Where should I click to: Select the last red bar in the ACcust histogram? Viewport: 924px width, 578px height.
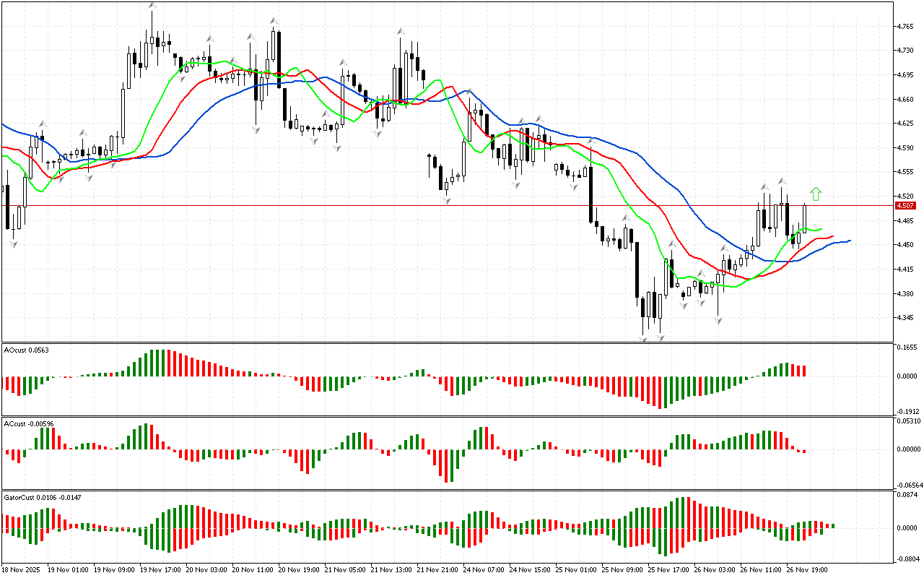pyautogui.click(x=803, y=451)
